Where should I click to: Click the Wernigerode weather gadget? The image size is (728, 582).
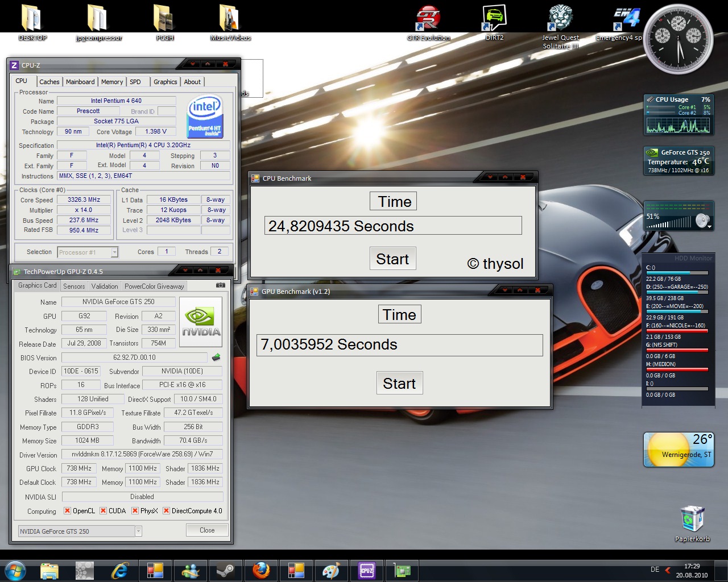click(679, 449)
